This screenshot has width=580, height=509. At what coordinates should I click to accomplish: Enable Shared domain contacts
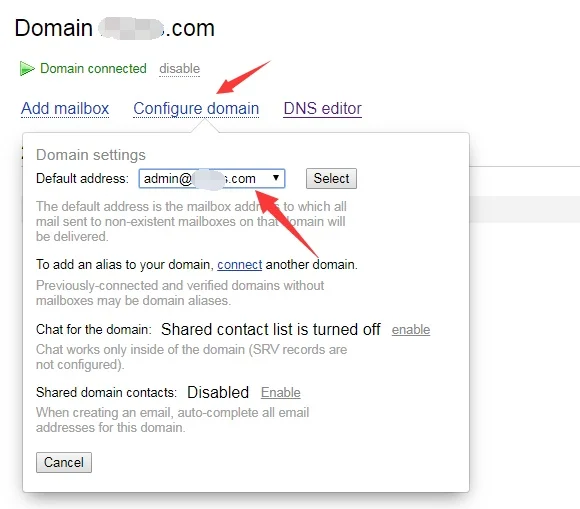coord(281,392)
